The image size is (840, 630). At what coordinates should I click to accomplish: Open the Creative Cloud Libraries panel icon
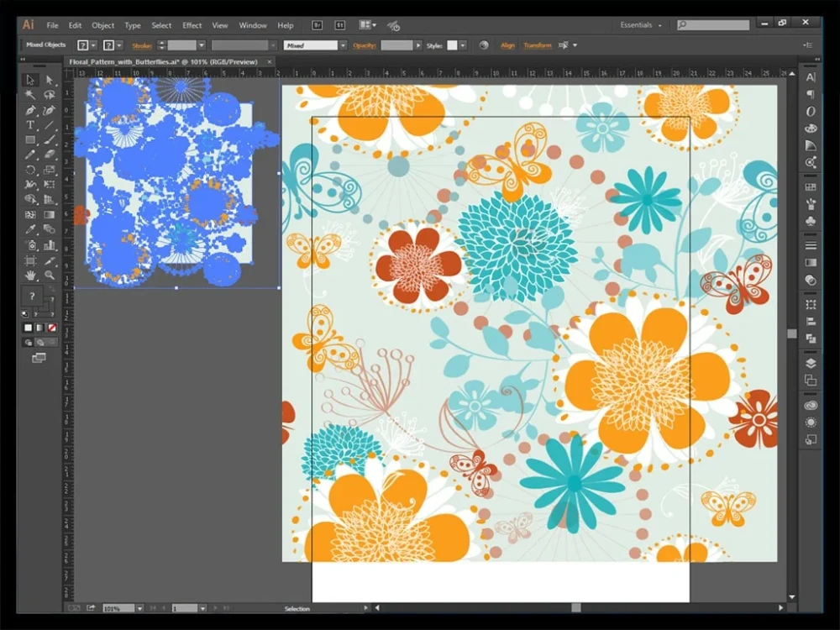(x=811, y=406)
